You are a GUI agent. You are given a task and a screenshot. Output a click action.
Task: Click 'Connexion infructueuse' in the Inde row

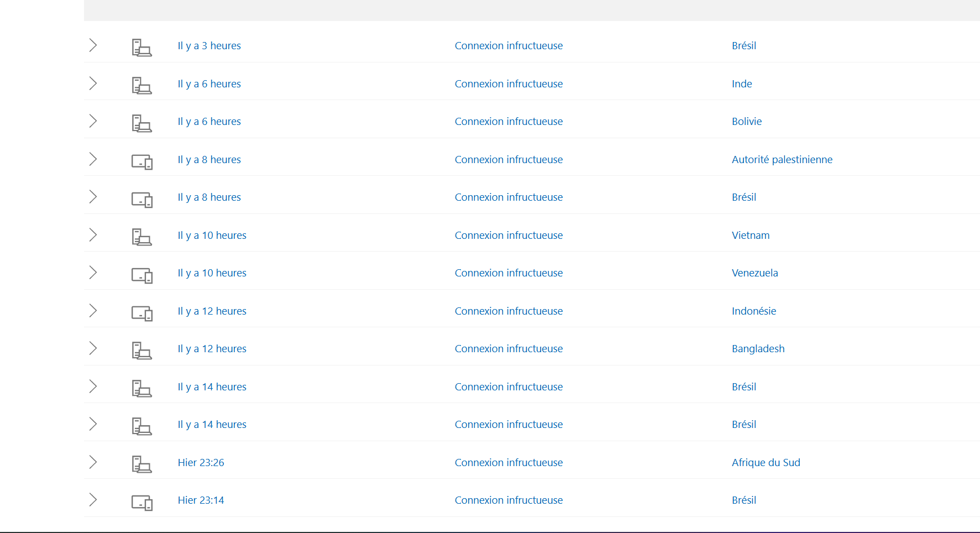509,84
